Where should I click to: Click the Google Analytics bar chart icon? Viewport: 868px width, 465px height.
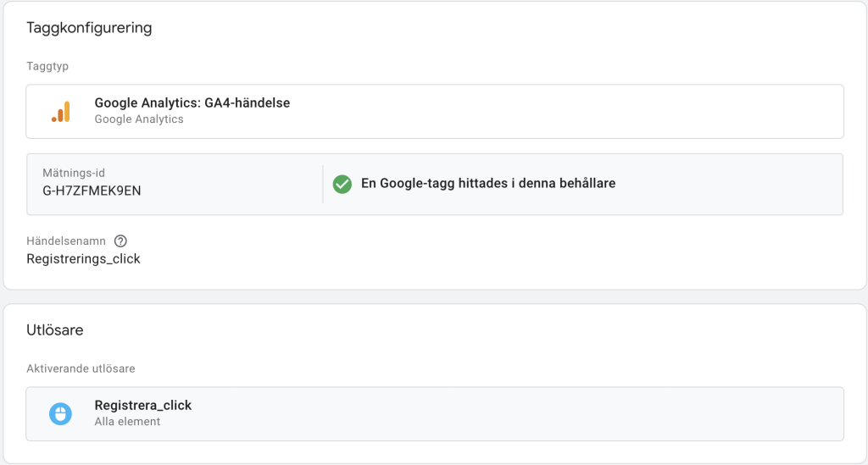coord(61,112)
